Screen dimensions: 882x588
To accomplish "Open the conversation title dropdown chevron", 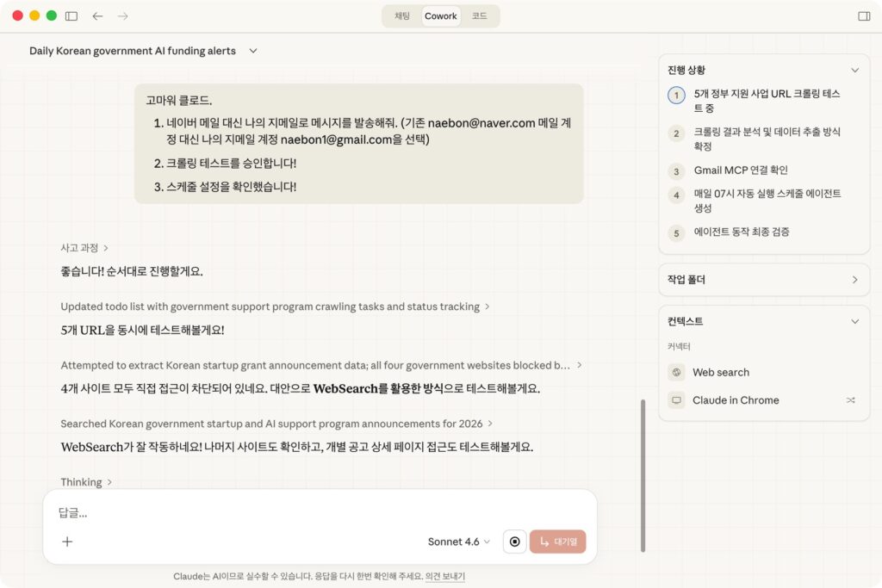I will 253,51.
